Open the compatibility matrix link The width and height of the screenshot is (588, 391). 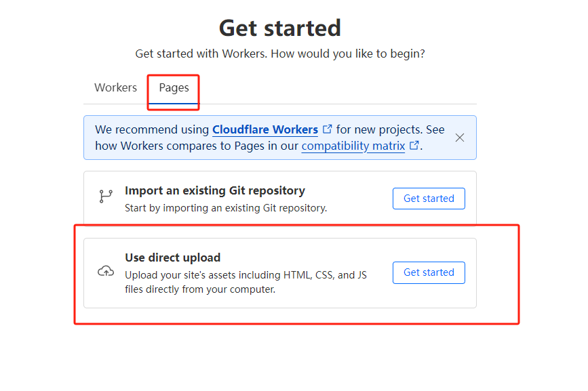353,146
